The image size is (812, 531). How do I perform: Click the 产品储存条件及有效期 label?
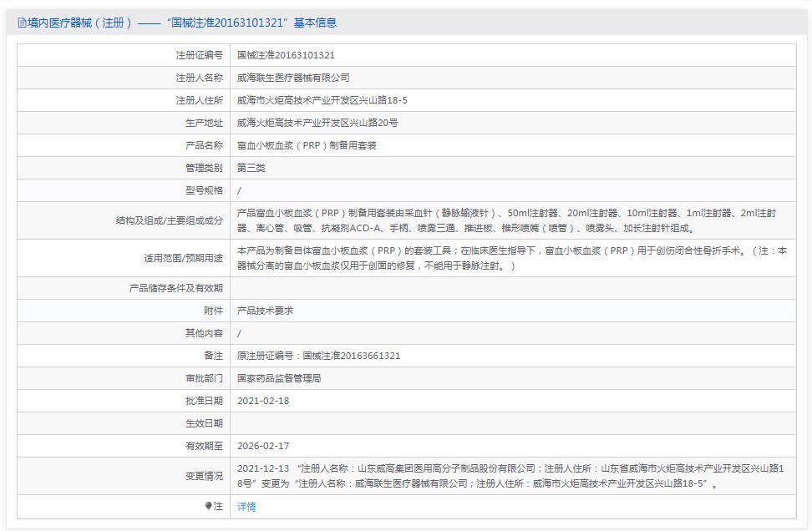pos(176,288)
